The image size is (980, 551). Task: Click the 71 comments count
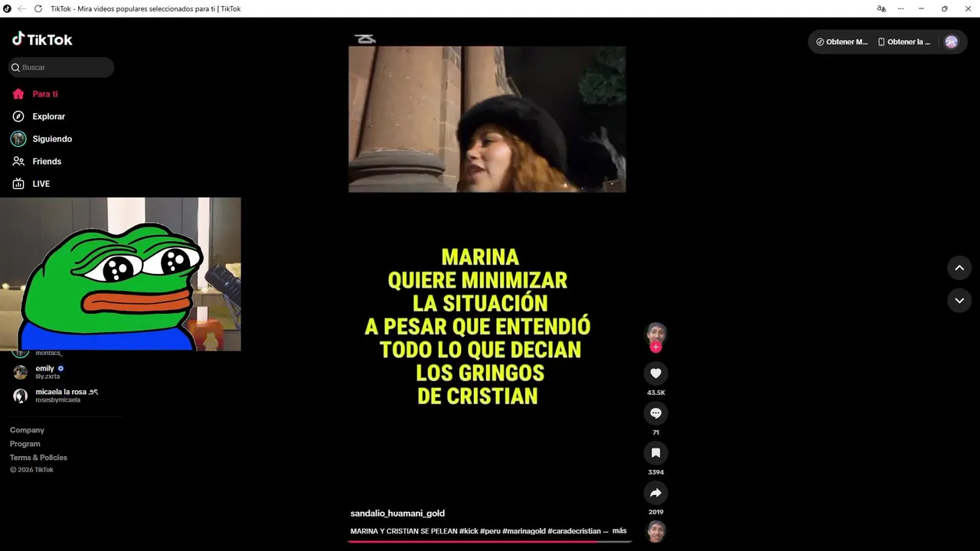[x=655, y=432]
